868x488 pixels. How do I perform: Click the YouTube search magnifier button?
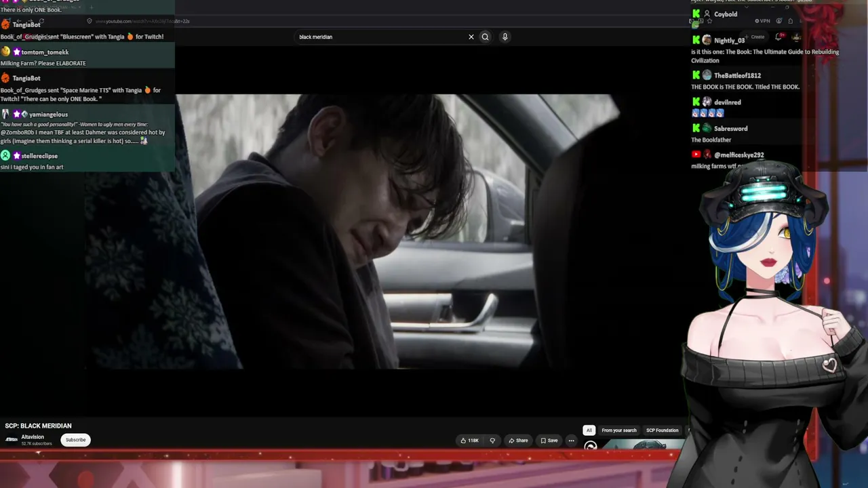pos(485,37)
